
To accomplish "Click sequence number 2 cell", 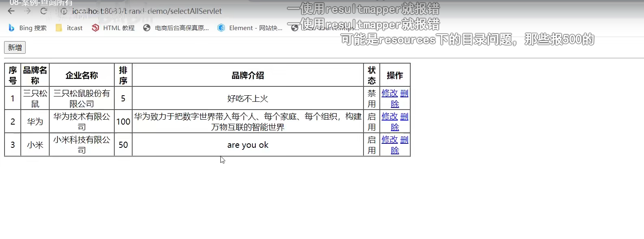I will [13, 122].
